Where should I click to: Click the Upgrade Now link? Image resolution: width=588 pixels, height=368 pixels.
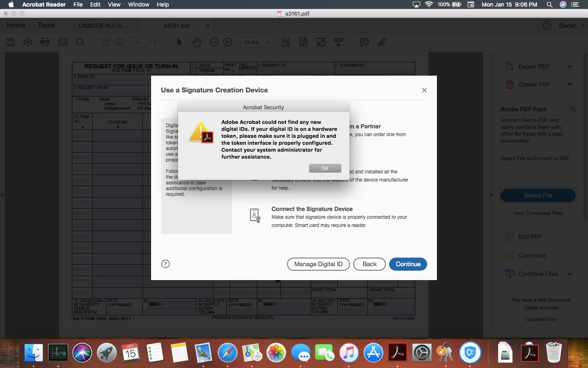pos(541,319)
